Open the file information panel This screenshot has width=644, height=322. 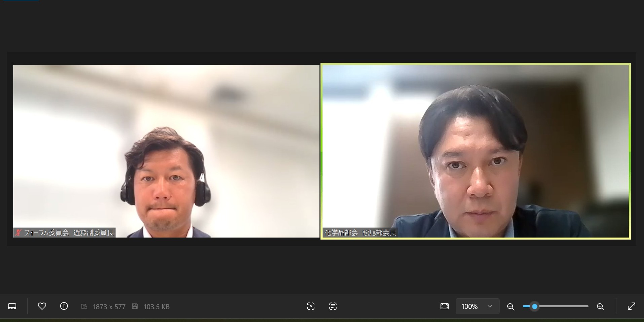64,306
